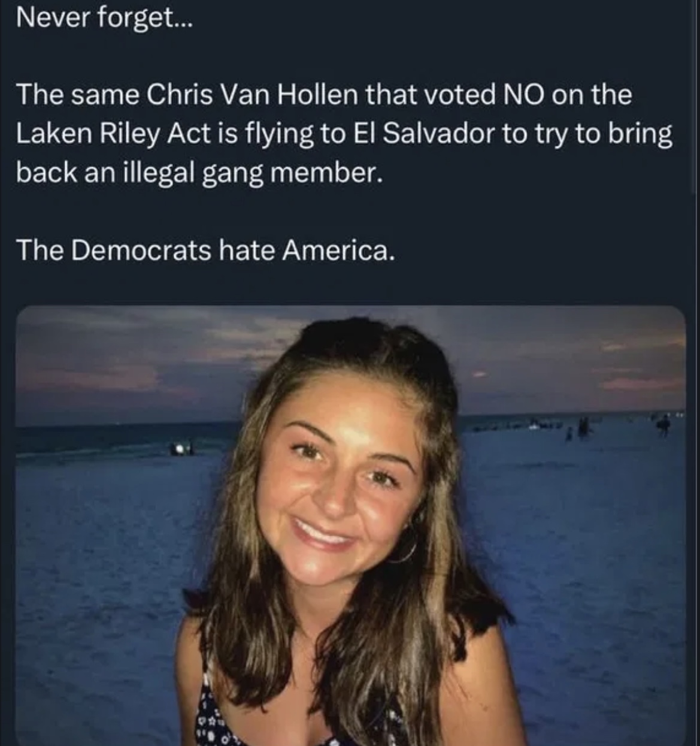The width and height of the screenshot is (700, 746).
Task: Click the line "The Democrats hate America."
Action: (205, 250)
